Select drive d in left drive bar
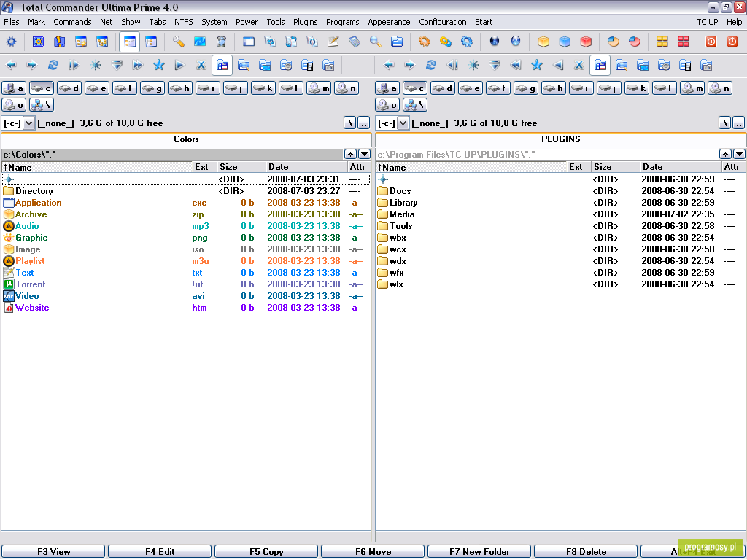 (x=69, y=88)
